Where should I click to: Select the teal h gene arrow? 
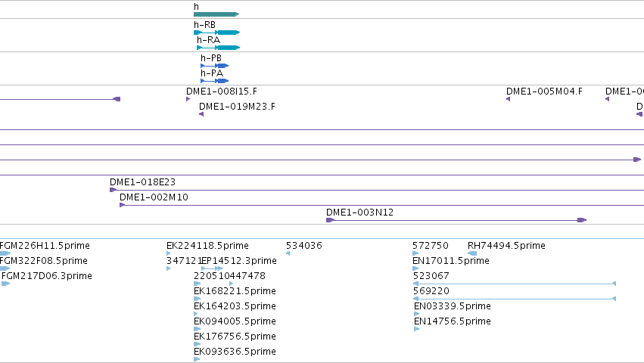[216, 14]
